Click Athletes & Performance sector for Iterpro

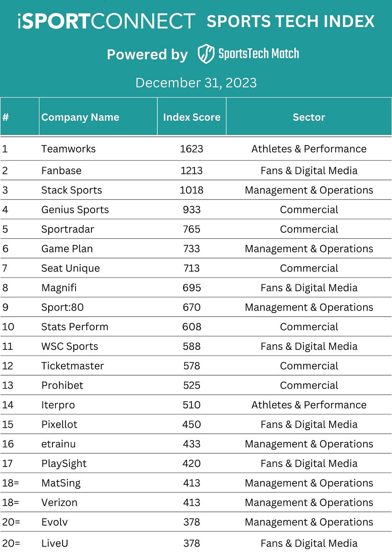[309, 405]
